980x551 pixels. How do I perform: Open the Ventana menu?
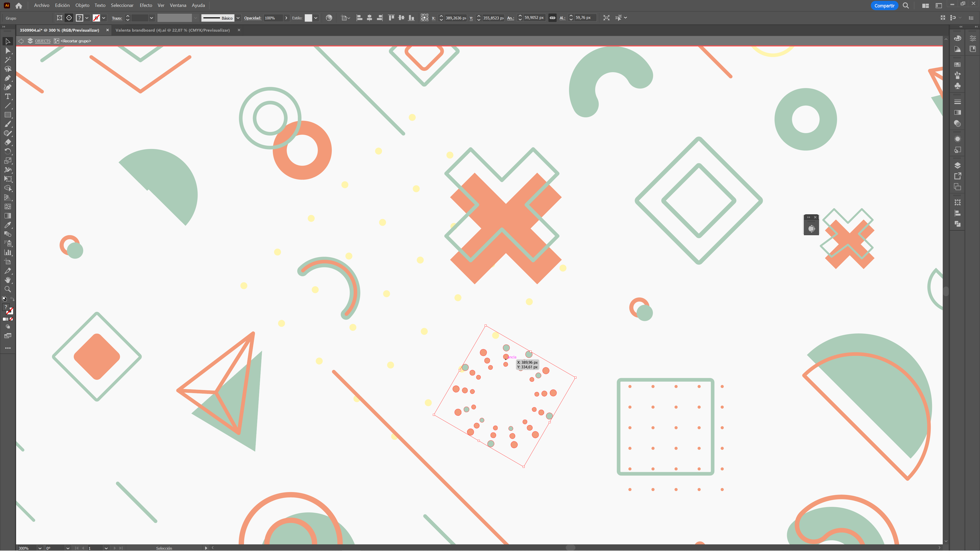(178, 5)
